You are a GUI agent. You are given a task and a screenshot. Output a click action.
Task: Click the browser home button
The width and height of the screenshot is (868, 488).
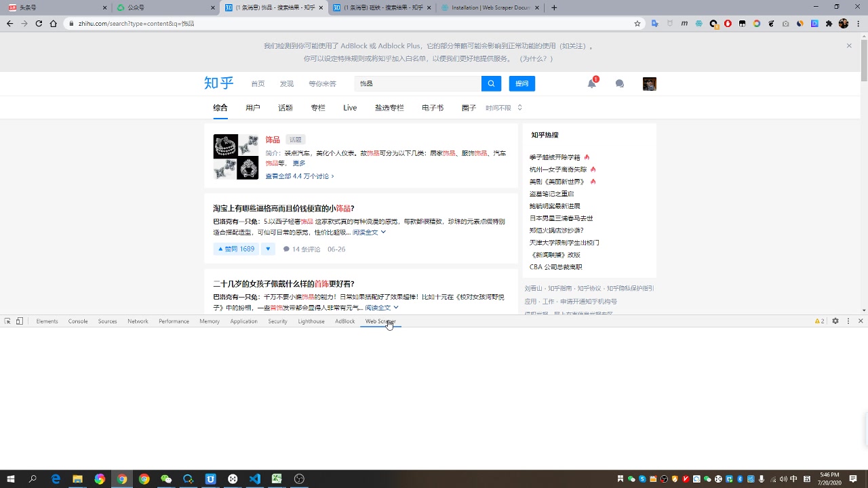(54, 23)
